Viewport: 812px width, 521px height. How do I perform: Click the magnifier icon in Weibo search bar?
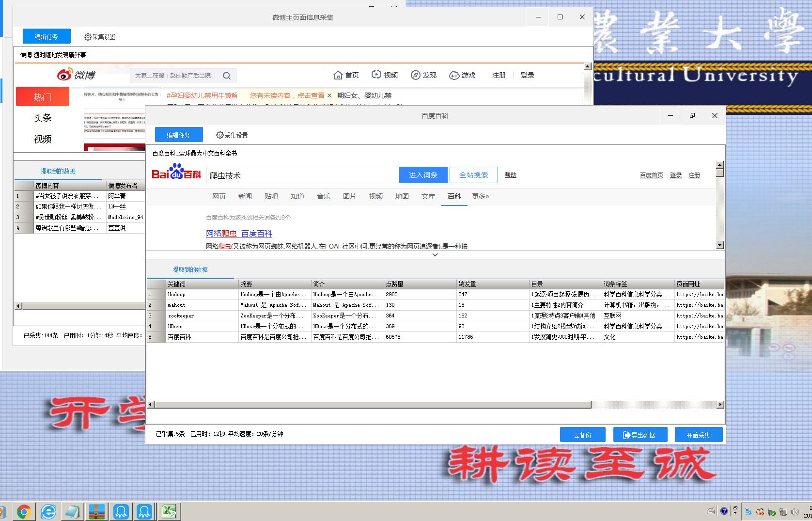pos(226,75)
